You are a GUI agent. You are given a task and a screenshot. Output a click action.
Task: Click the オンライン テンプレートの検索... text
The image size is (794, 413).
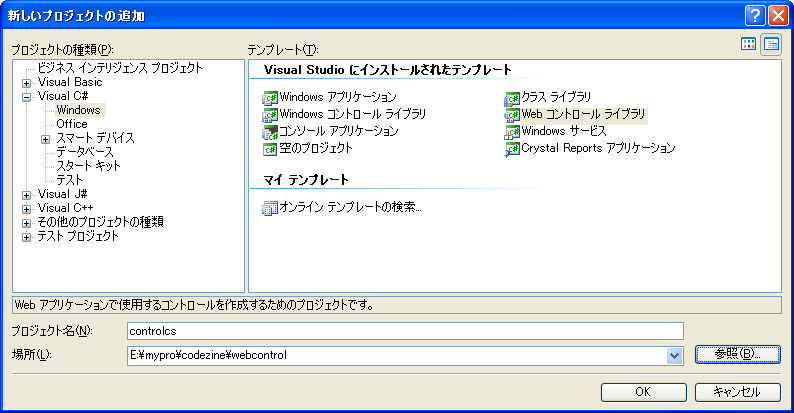350,207
